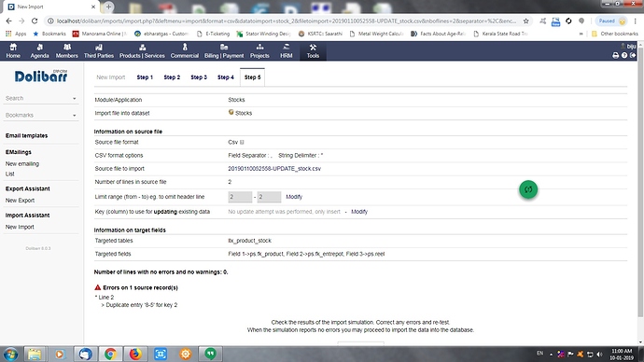Open the Commercial module

[185, 51]
